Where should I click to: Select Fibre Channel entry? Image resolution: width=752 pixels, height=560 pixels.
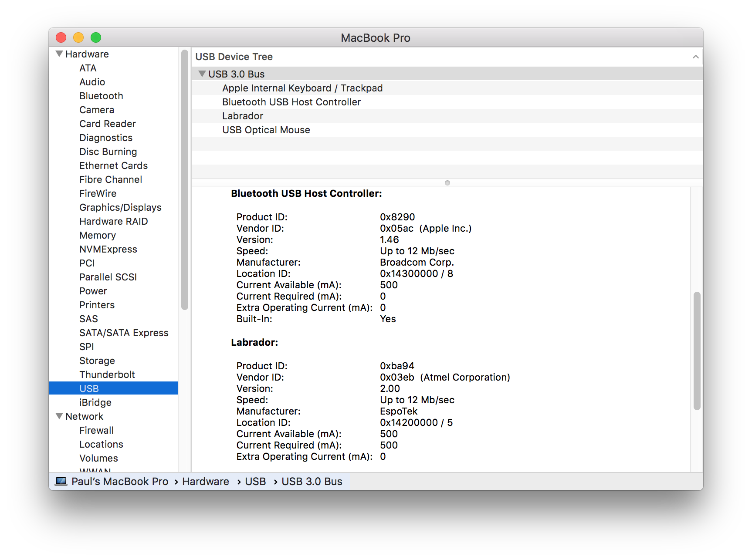[x=111, y=180]
